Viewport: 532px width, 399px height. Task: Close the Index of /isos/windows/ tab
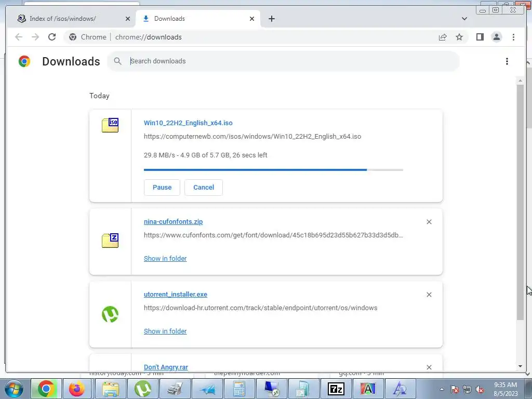[x=128, y=19]
